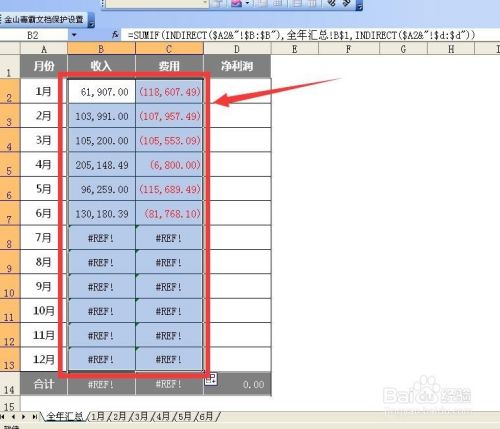
Task: Switch to the 5月 sheet tab
Action: pos(185,416)
